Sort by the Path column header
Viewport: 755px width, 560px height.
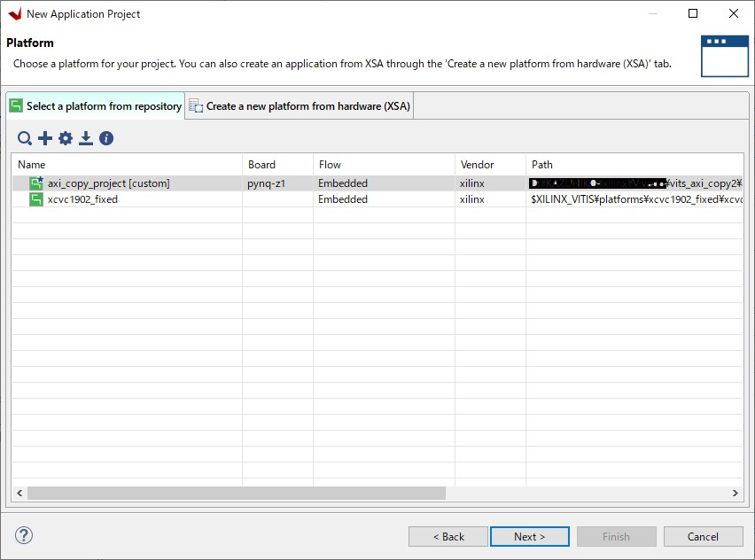point(634,165)
